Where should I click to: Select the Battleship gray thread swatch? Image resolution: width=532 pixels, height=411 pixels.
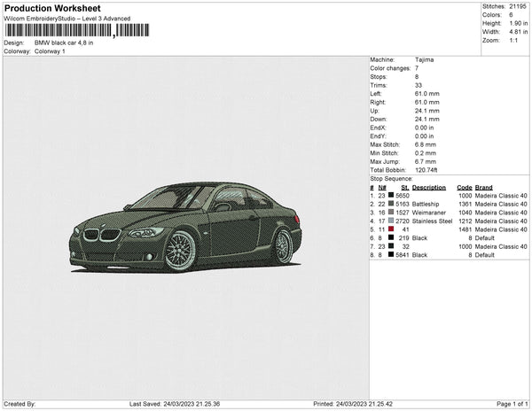pyautogui.click(x=392, y=204)
